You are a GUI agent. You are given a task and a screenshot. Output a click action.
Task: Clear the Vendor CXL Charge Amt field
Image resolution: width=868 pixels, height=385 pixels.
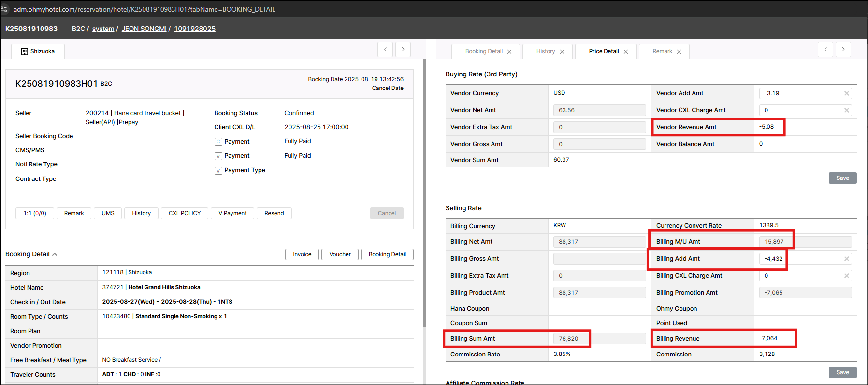click(x=846, y=110)
